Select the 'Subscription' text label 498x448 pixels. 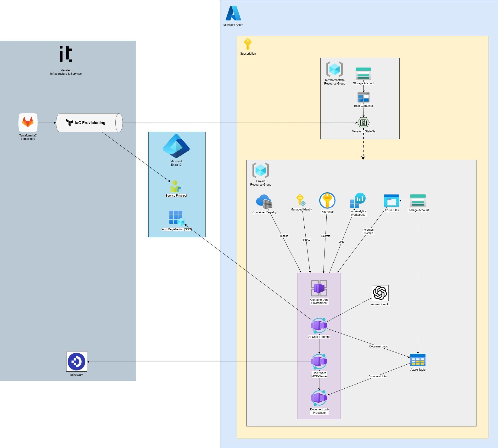pos(248,54)
